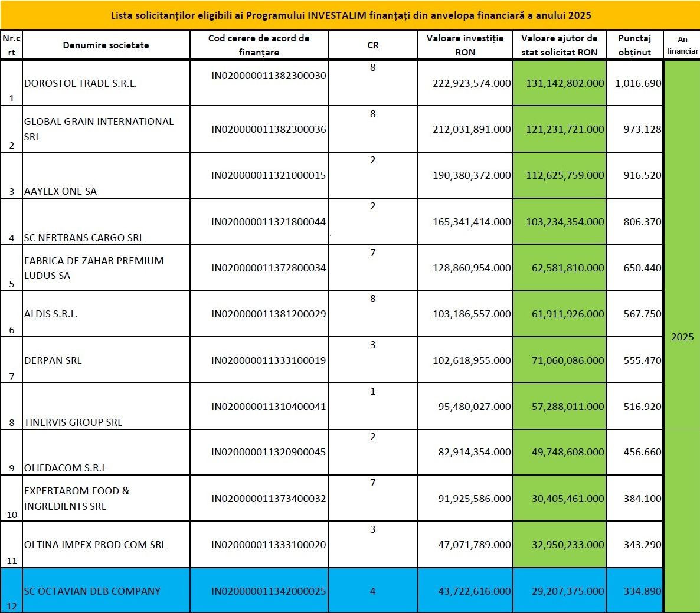Click the blue highlighted SC OCTAVIAN DEB COMPANY cell
This screenshot has width=700, height=613.
(92, 591)
